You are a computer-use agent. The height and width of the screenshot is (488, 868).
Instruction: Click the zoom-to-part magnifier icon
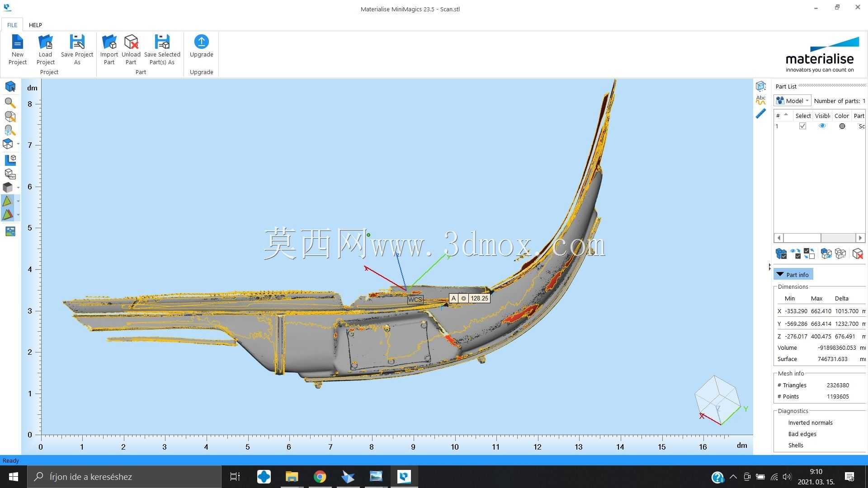(x=10, y=117)
